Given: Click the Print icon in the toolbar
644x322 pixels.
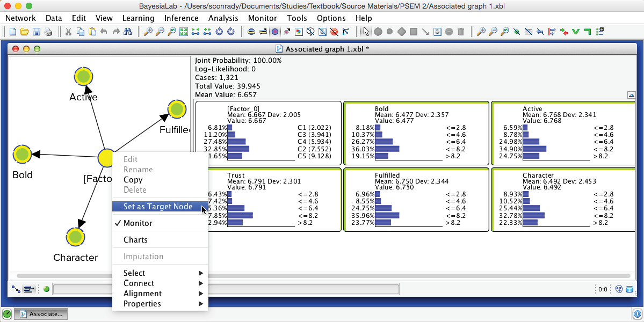Looking at the screenshot, I should (x=48, y=32).
